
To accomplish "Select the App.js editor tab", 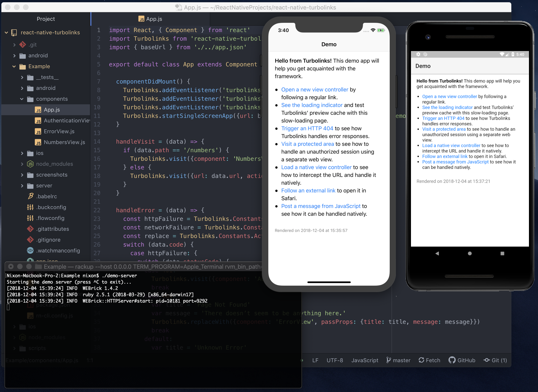I will pos(150,19).
